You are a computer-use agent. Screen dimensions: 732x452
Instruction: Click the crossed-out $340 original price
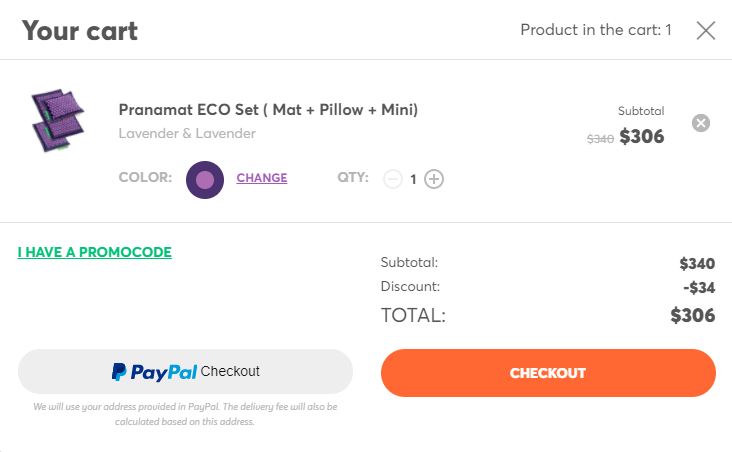point(600,139)
